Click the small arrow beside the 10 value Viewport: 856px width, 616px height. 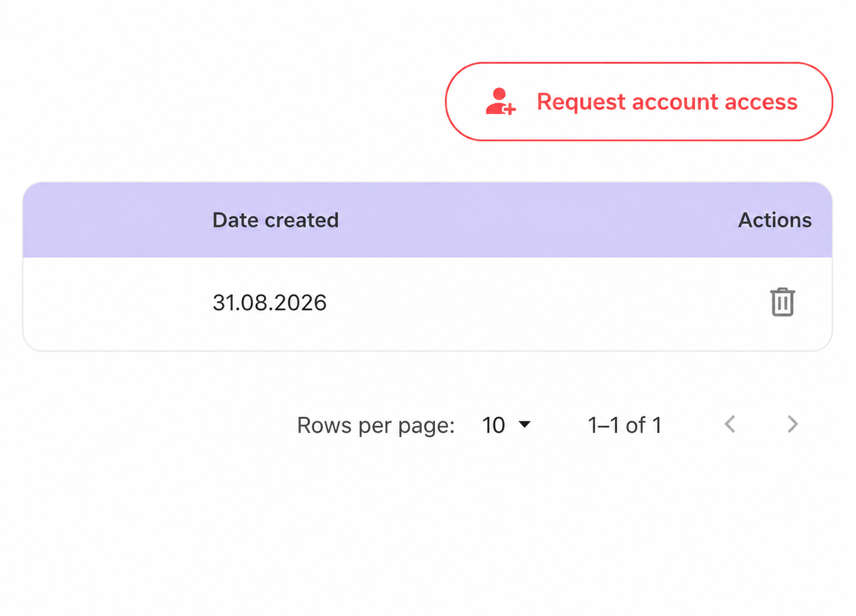pyautogui.click(x=525, y=424)
